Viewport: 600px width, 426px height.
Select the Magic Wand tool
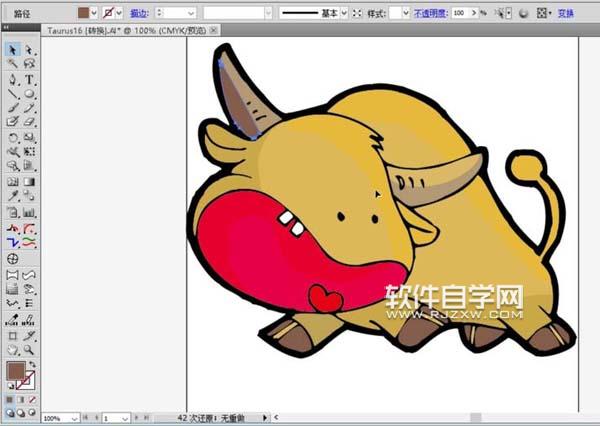click(12, 64)
